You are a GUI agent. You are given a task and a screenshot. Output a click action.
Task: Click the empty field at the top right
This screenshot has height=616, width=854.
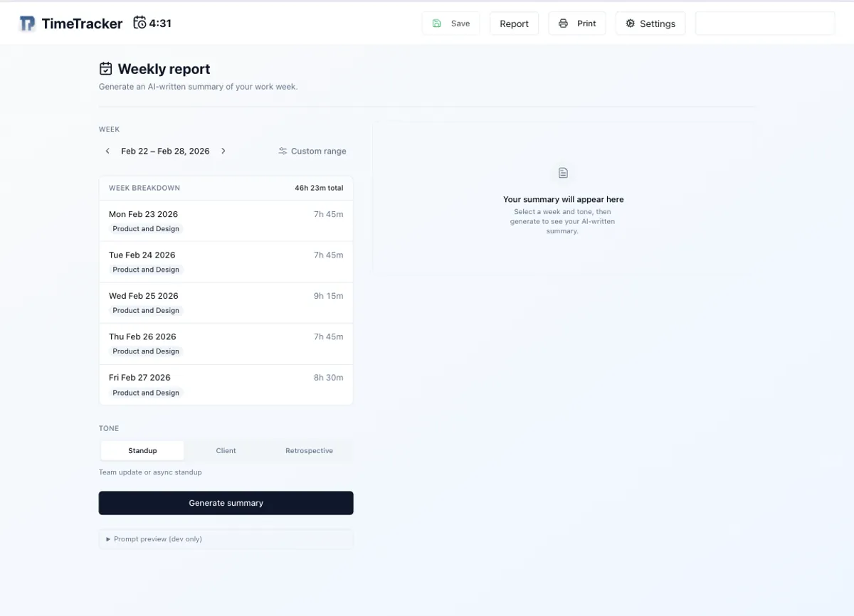tap(764, 23)
